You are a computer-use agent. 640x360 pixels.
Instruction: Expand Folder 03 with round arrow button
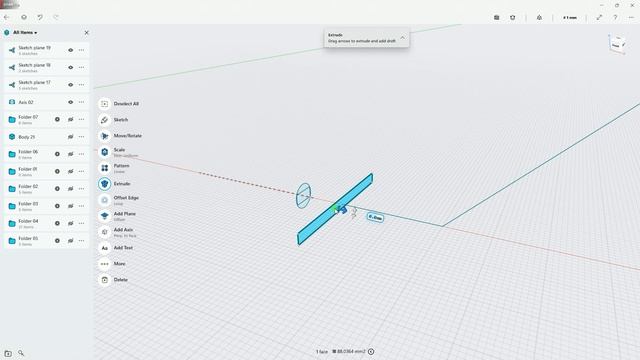[57, 206]
